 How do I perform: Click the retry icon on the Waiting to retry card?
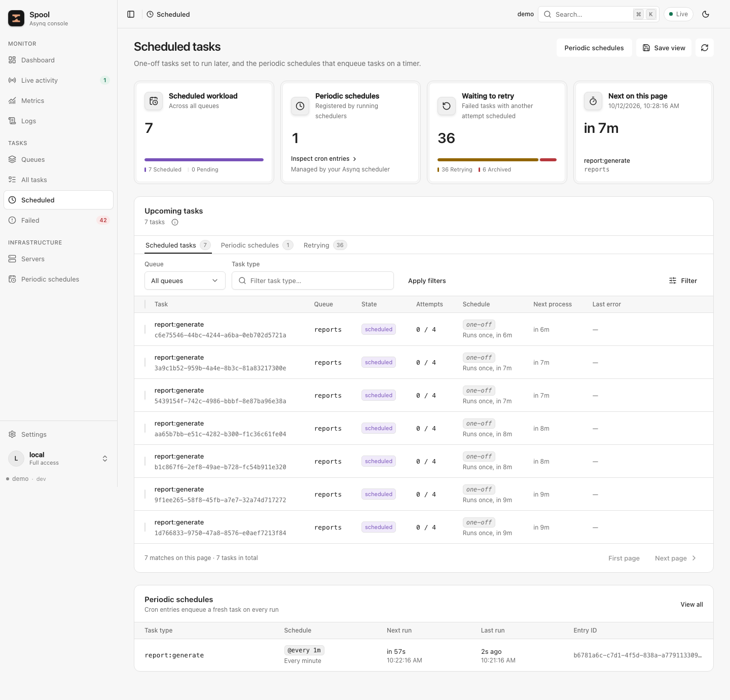(447, 106)
